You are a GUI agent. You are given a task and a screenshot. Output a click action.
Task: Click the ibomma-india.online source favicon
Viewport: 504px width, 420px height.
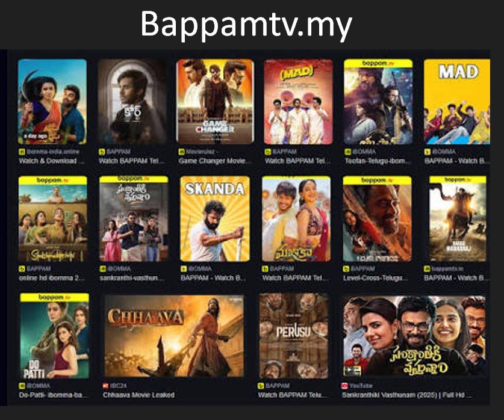click(22, 152)
